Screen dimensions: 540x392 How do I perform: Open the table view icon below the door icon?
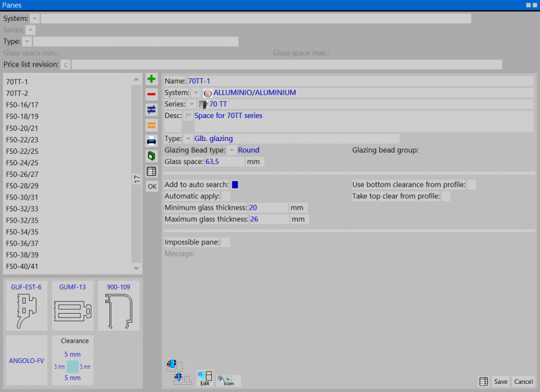151,171
